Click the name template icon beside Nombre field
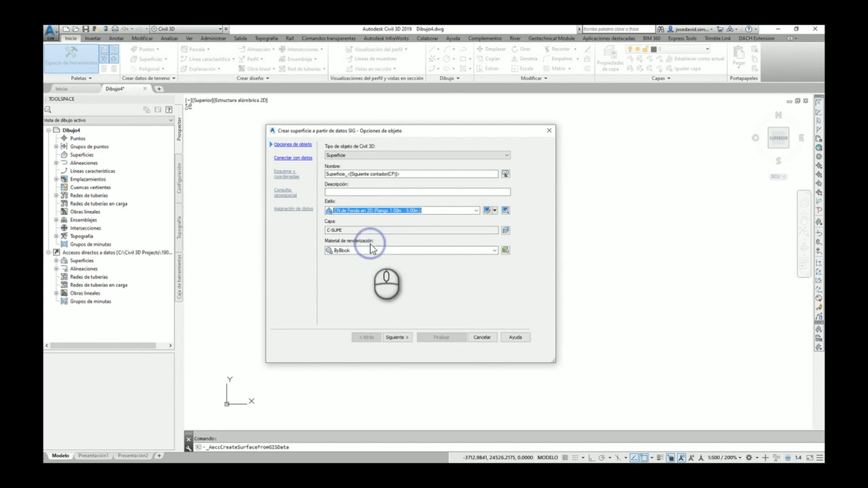The width and height of the screenshot is (868, 488). tap(505, 174)
